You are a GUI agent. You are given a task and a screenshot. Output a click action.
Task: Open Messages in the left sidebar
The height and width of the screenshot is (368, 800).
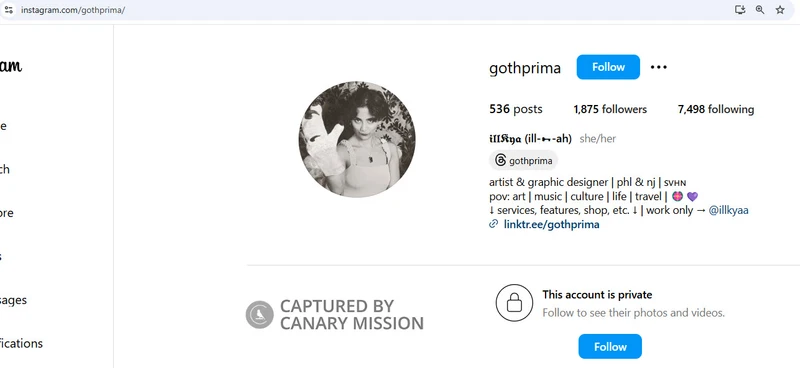pyautogui.click(x=13, y=300)
